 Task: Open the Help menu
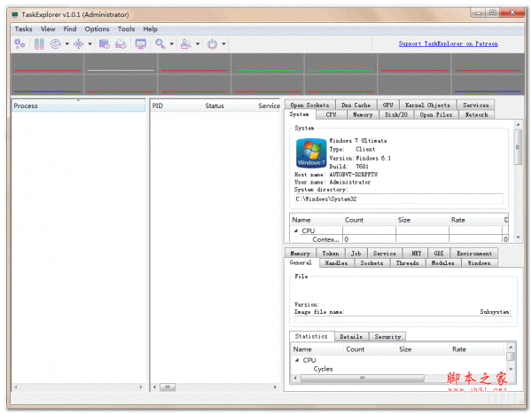tap(151, 29)
